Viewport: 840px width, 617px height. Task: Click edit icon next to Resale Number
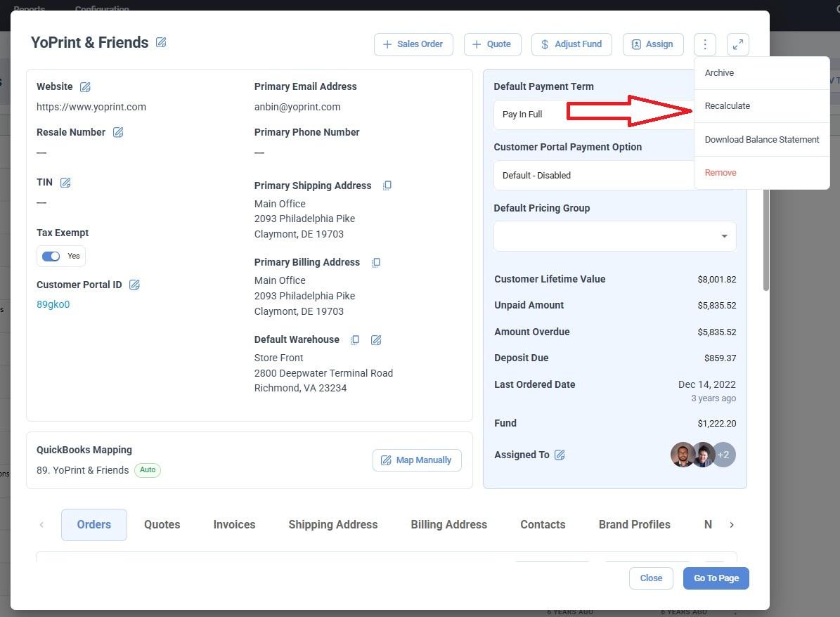coord(118,133)
